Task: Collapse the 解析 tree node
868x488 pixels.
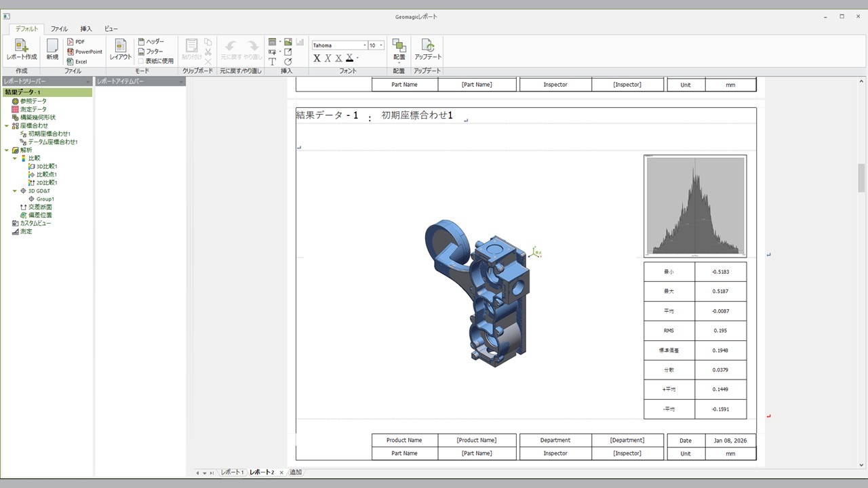Action: coord(6,150)
